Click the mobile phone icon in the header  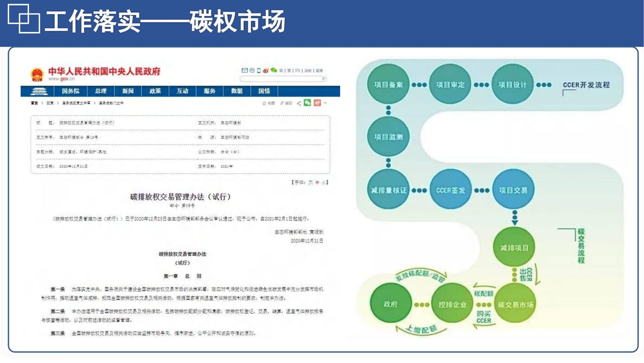tap(259, 71)
